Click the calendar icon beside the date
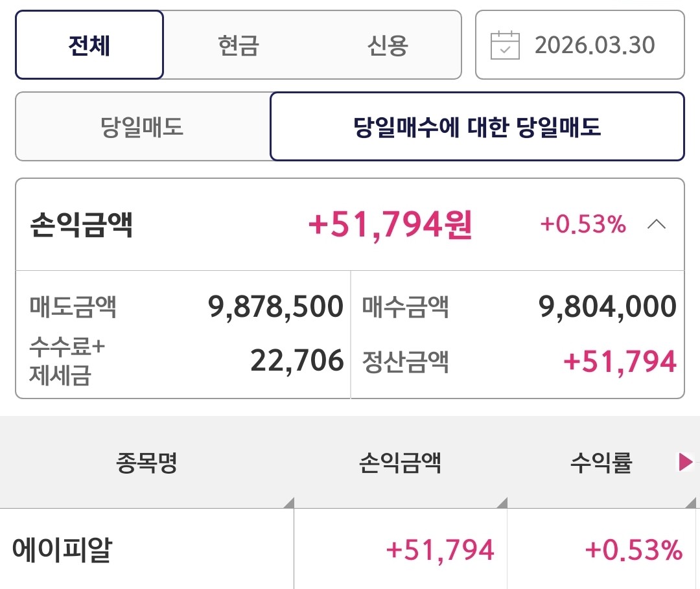 [505, 45]
